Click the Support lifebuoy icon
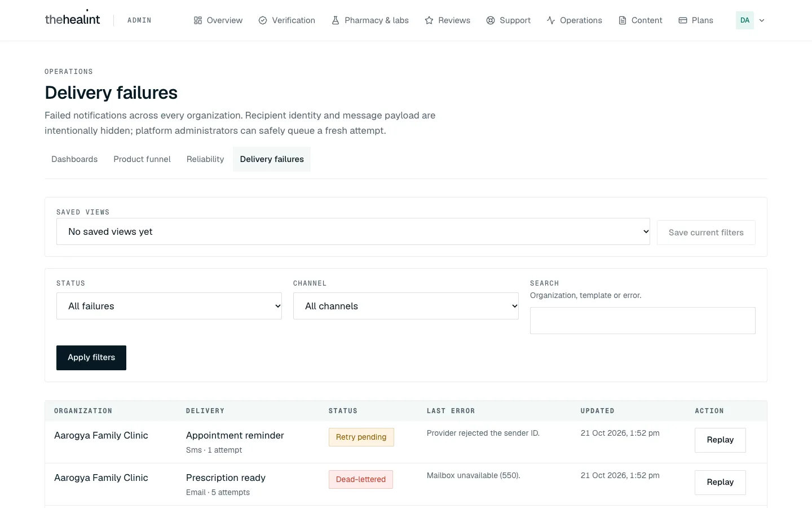 [x=491, y=20]
